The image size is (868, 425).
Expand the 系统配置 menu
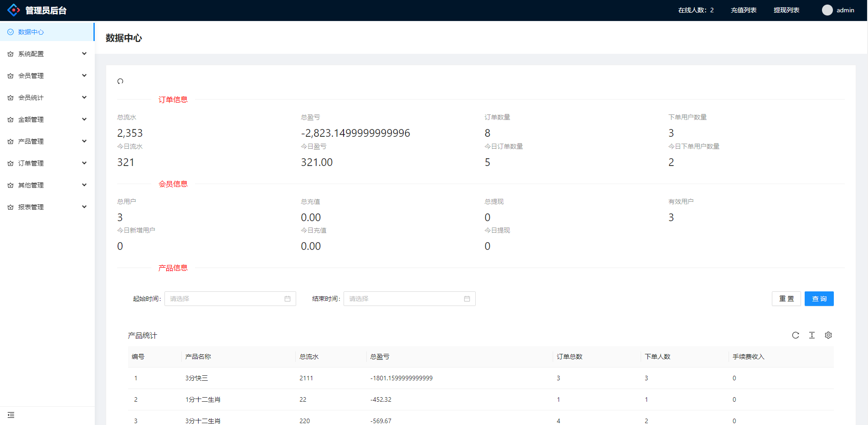(47, 54)
